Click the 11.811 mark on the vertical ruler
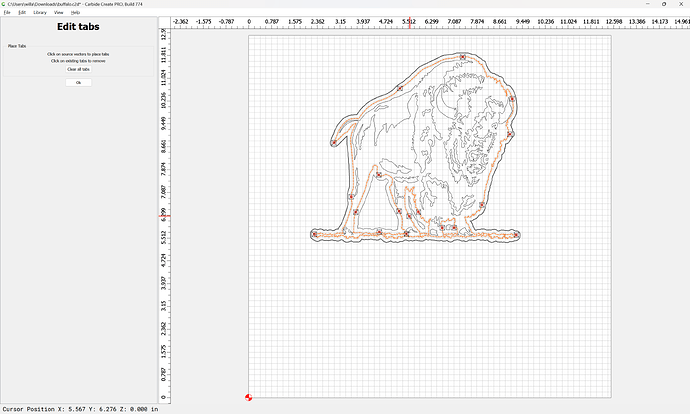 164,56
